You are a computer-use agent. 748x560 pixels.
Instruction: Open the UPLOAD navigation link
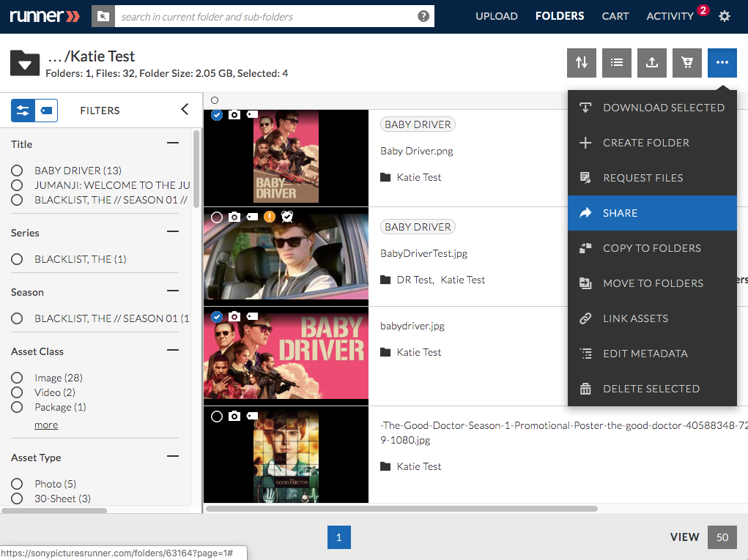click(x=497, y=16)
